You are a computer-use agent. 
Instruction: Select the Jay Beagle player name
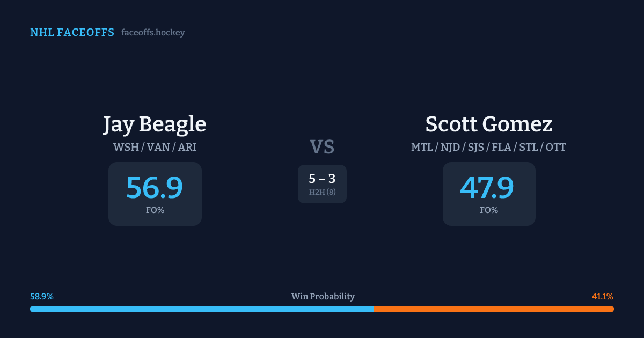tap(155, 124)
